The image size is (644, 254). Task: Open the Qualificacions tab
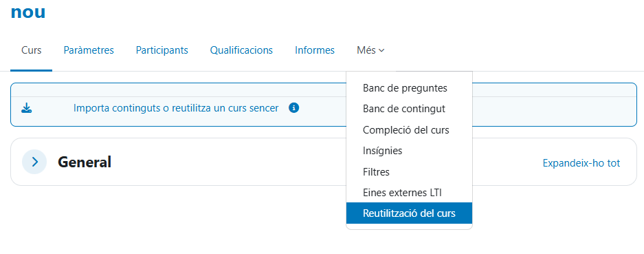coord(241,50)
